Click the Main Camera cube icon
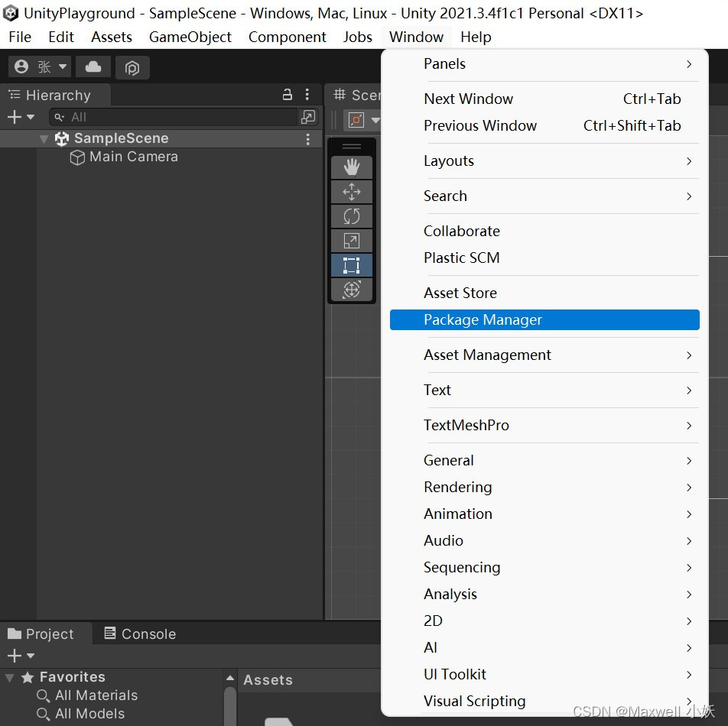This screenshot has height=726, width=728. coord(77,157)
